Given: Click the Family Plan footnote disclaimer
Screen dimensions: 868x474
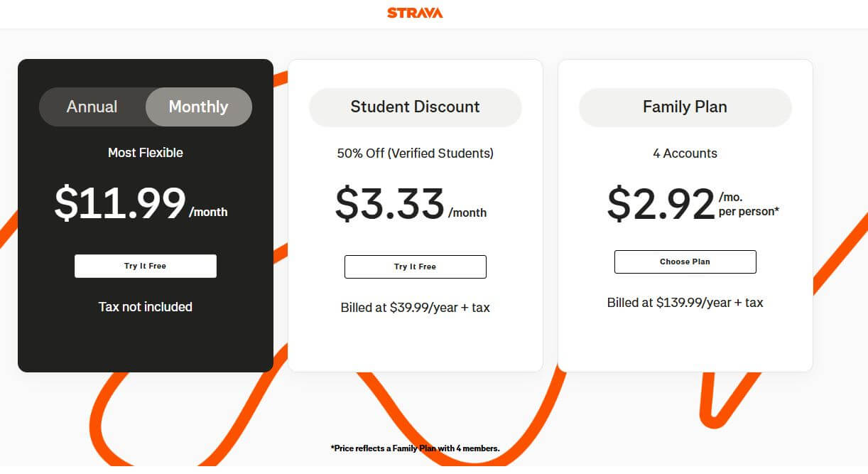Looking at the screenshot, I should coord(415,448).
